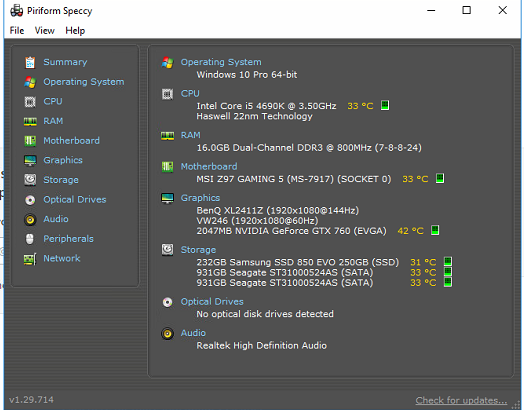Screen dimensions: 524x410
Task: Select Summary in the sidebar
Action: click(x=65, y=62)
